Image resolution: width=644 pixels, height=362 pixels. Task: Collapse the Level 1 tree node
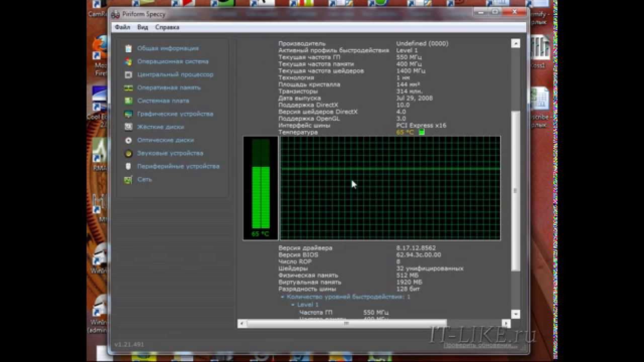tap(293, 305)
